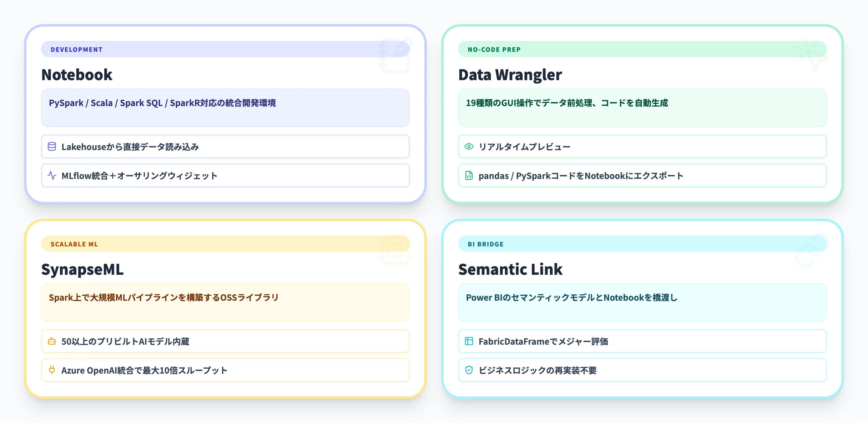Click the plug icon for Azure OpenAI
This screenshot has width=868, height=423.
pos(52,370)
